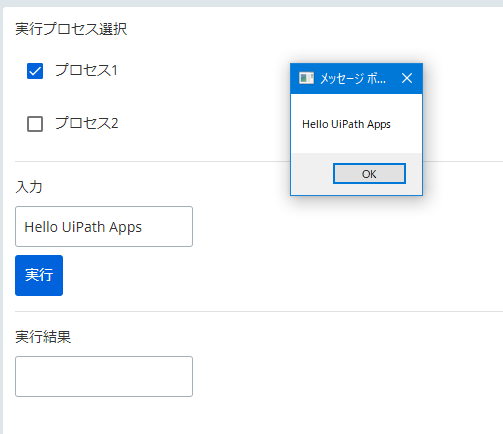Select the プロセス1 label text

pyautogui.click(x=86, y=70)
